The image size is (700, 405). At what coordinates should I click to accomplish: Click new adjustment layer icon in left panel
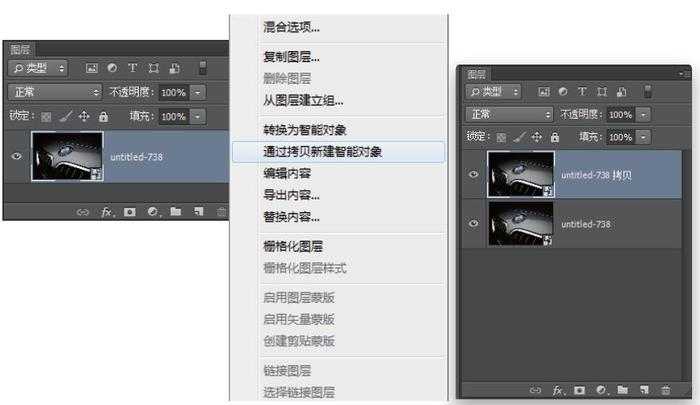tap(153, 212)
